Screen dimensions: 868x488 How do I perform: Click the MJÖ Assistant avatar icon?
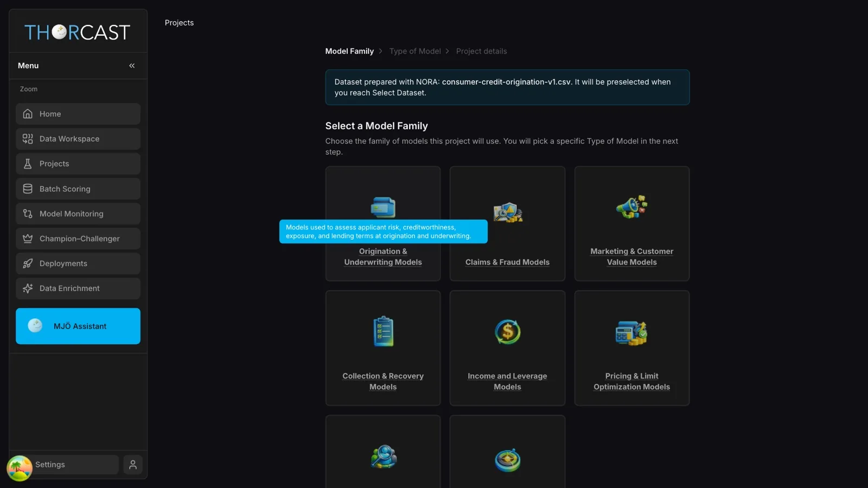coord(35,326)
